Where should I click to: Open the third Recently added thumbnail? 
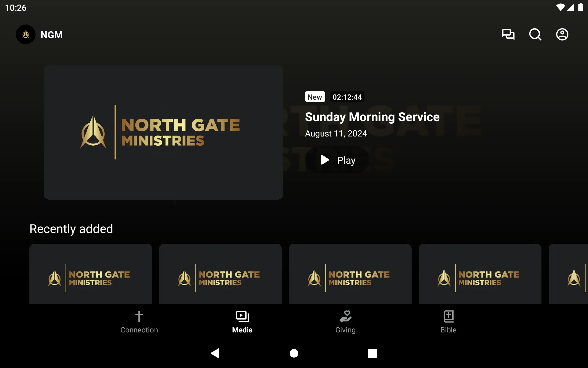350,274
